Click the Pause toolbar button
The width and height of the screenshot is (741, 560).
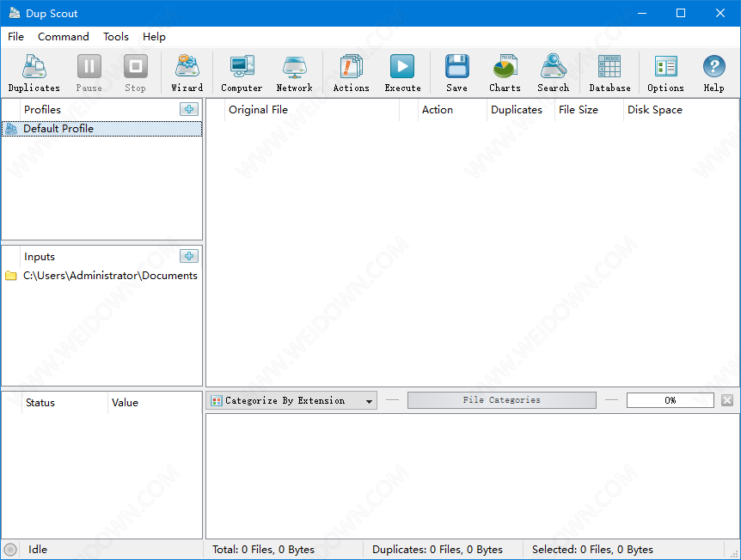click(x=89, y=73)
